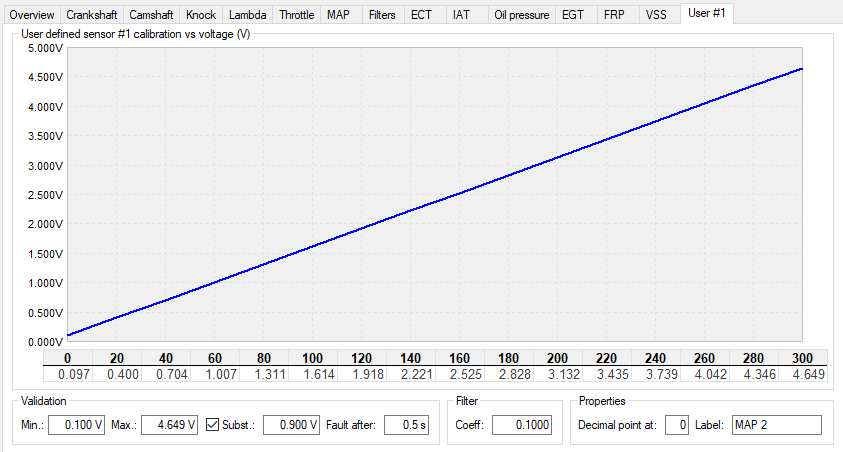
Task: Go to the Knock tab
Action: (x=201, y=15)
